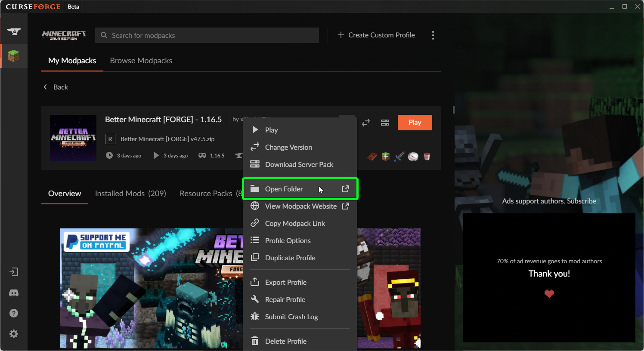This screenshot has width=644, height=351.
Task: Open the CurseForge home anvil icon
Action: (14, 31)
